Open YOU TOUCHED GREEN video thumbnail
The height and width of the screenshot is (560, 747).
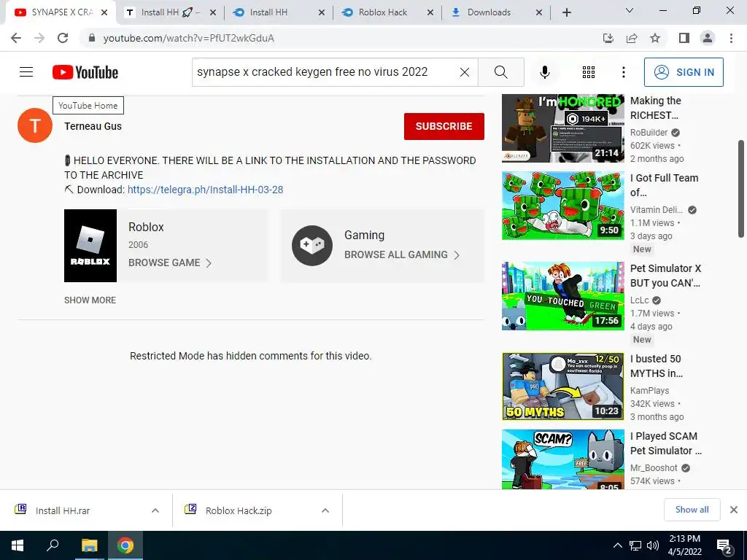coord(562,296)
